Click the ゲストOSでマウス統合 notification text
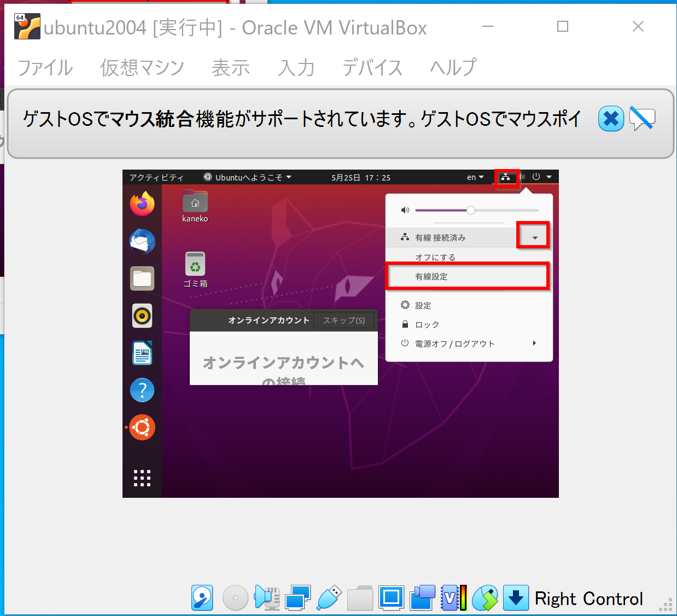677x616 pixels. (301, 119)
